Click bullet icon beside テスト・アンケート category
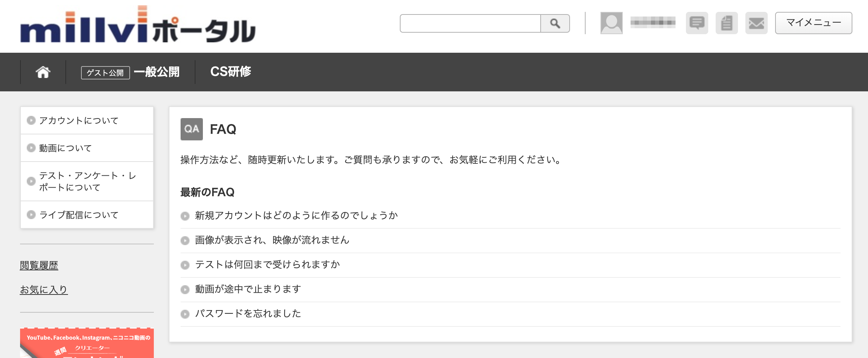868x358 pixels. [x=31, y=181]
